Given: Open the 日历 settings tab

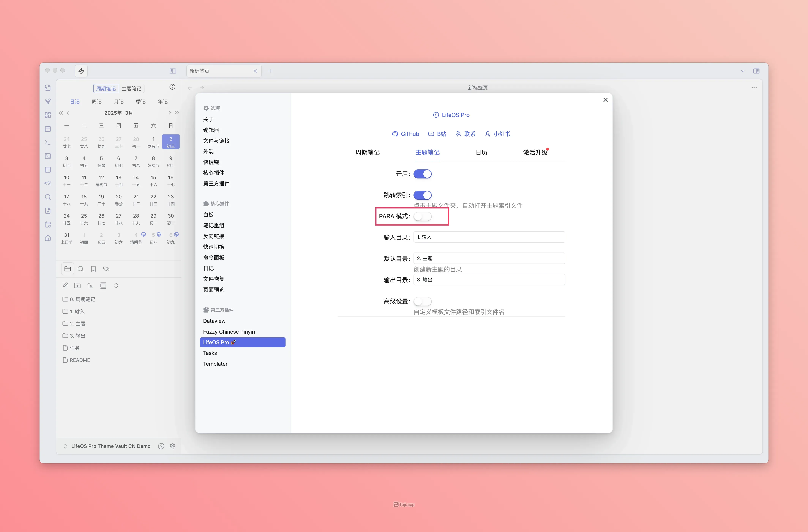Looking at the screenshot, I should click(481, 152).
